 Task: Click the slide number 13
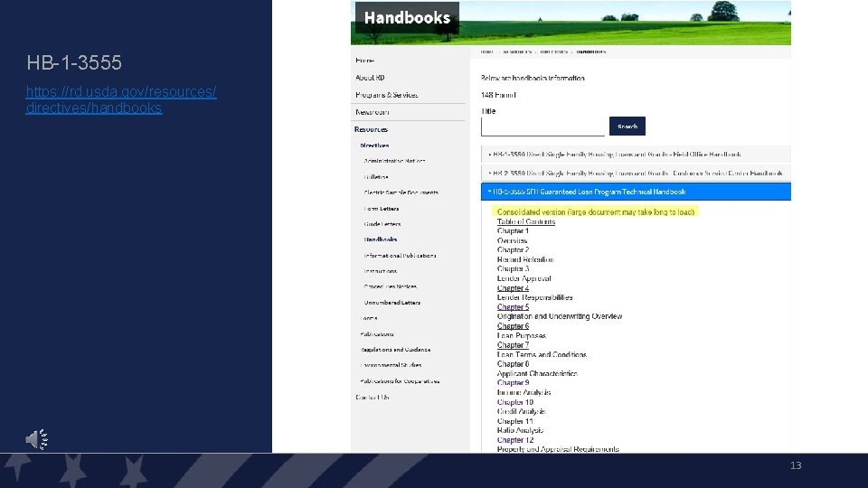click(x=796, y=465)
